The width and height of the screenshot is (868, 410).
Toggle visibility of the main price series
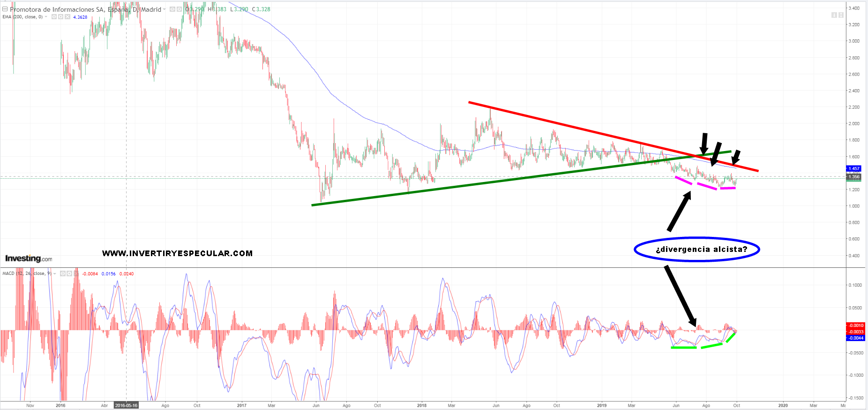coord(172,9)
